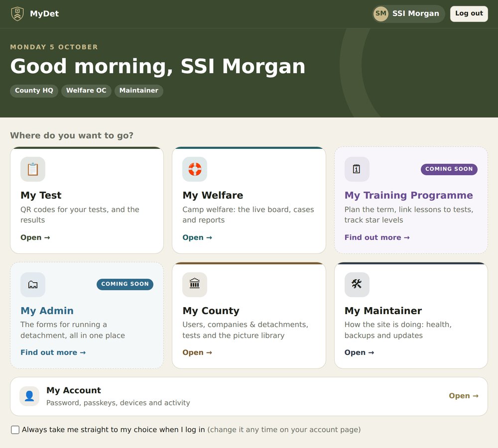
Task: Click the MyDet shield logo icon
Action: tap(17, 13)
